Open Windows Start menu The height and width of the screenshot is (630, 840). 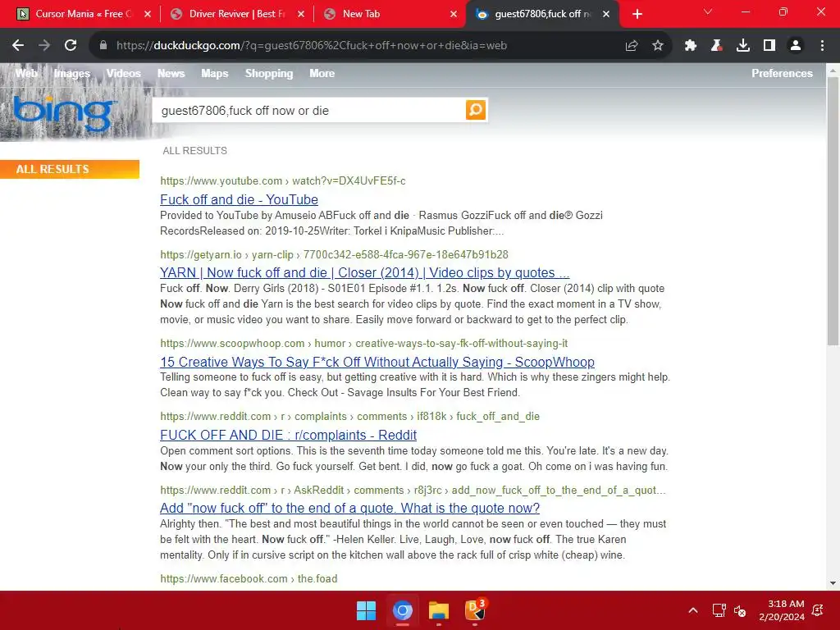pos(367,610)
